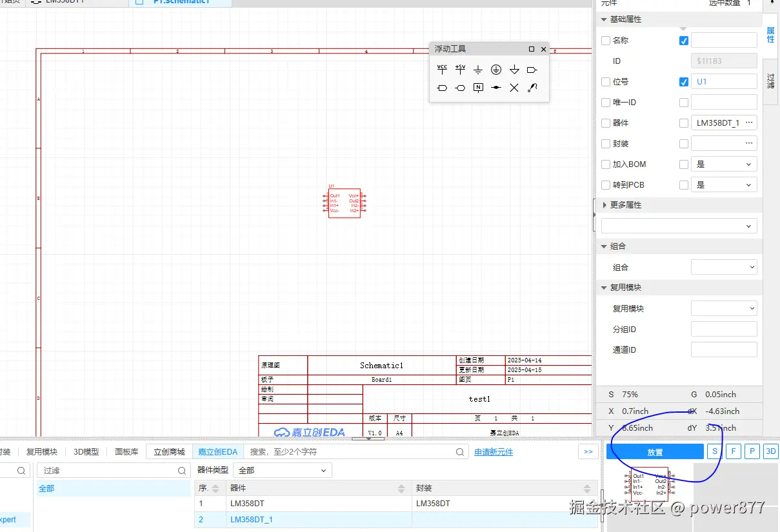
Task: Tick the checkbox before 转到PCB label
Action: (x=605, y=185)
